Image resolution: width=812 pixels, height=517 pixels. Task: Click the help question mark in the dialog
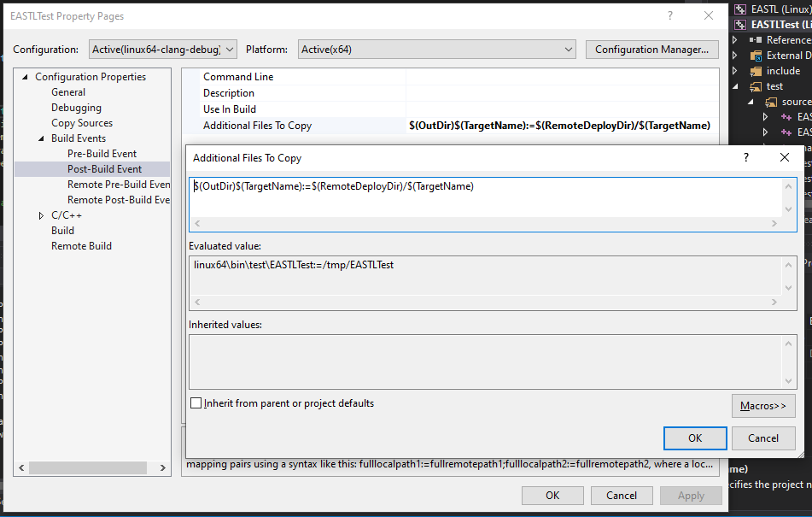click(745, 157)
